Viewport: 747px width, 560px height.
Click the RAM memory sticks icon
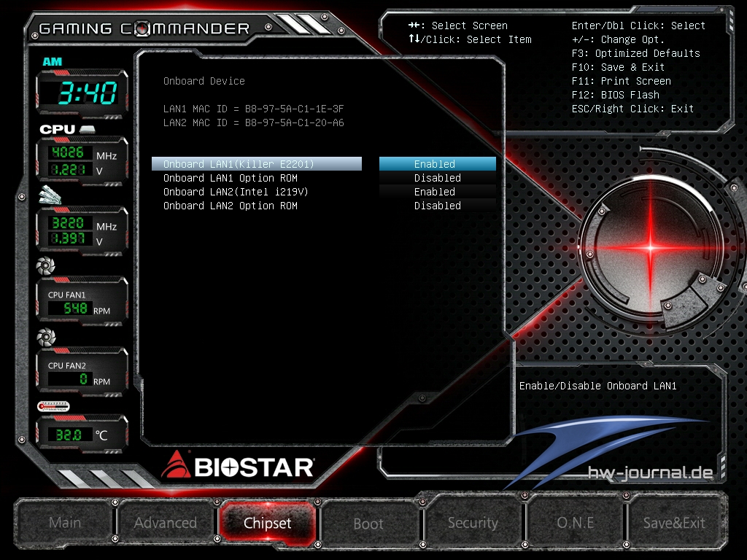[51, 197]
